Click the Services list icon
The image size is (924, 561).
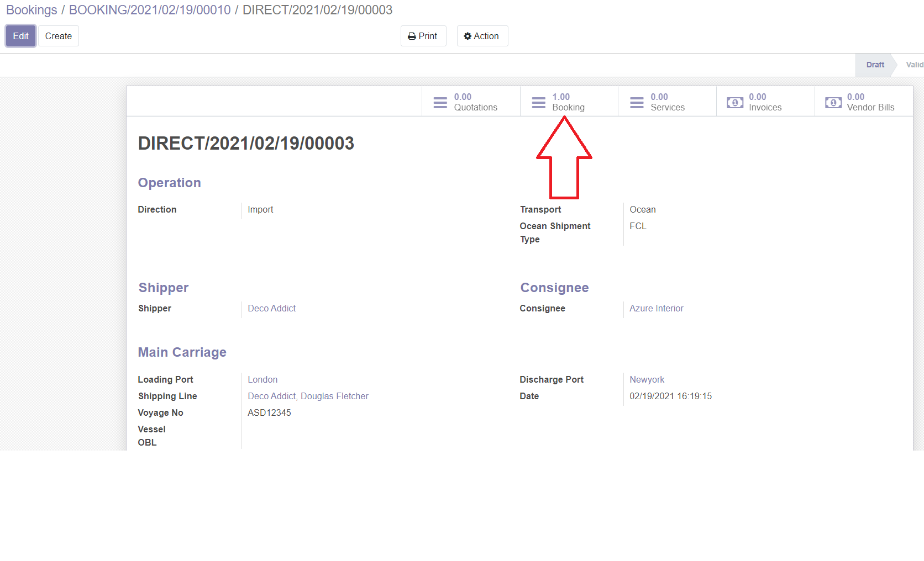pyautogui.click(x=637, y=103)
